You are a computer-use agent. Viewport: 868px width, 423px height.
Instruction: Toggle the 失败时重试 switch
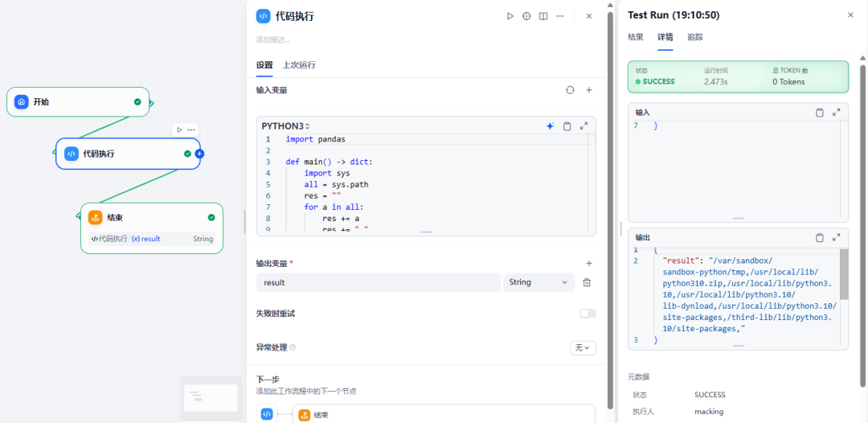click(x=588, y=314)
